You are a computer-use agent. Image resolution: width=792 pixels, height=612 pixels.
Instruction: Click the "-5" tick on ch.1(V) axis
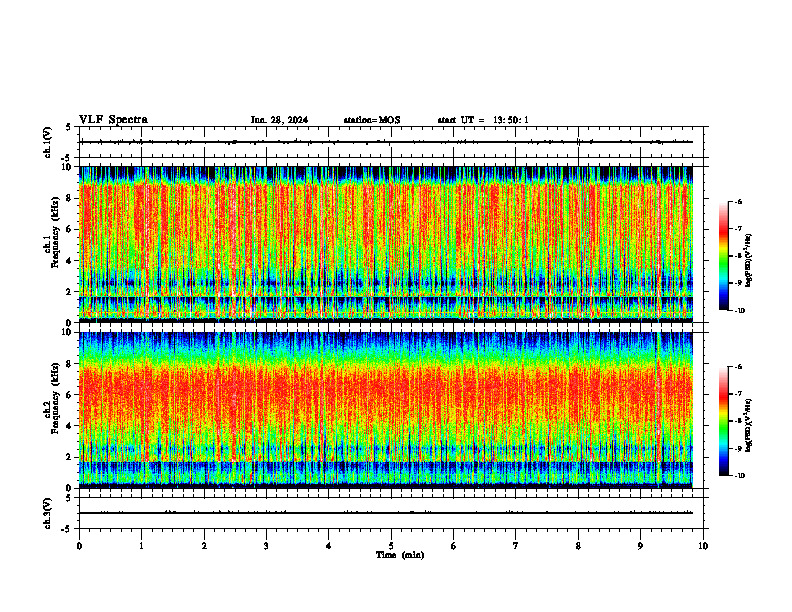(67, 158)
